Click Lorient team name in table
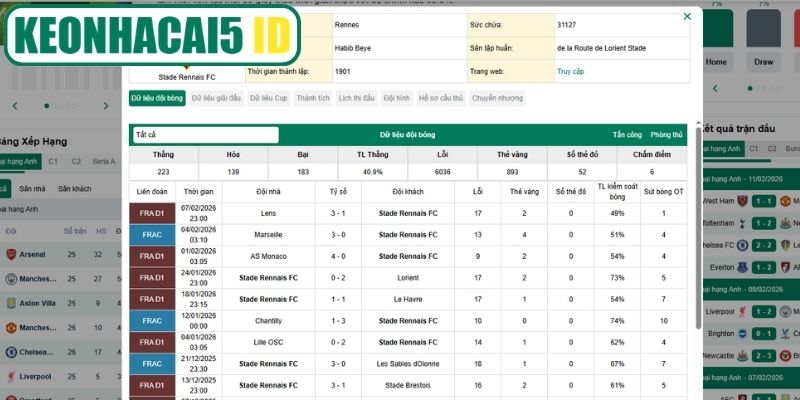Screen dimensions: 800x400 (408, 278)
